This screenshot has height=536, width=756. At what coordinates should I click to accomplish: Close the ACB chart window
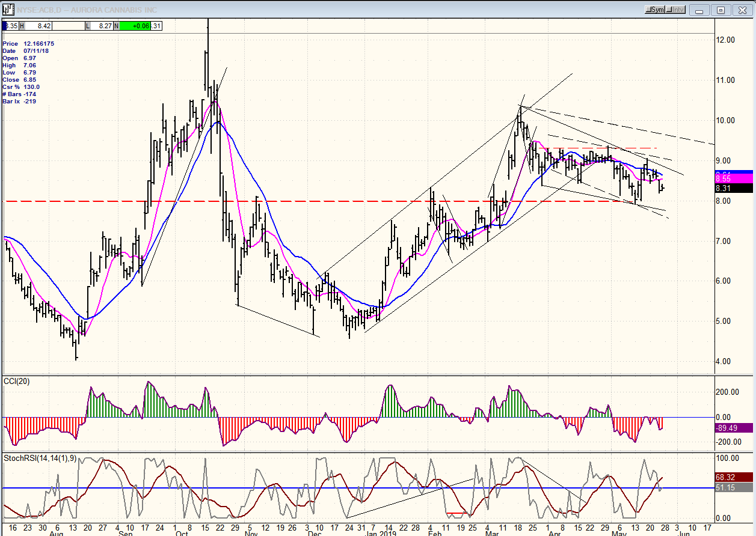tap(743, 10)
